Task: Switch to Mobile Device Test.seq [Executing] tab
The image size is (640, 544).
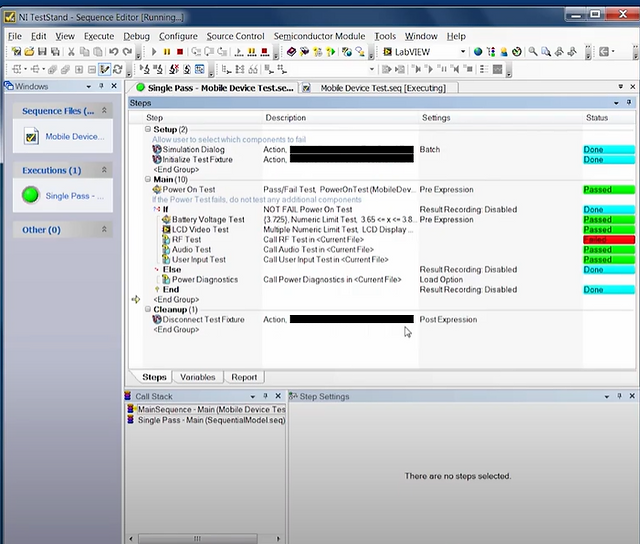Action: (x=379, y=88)
